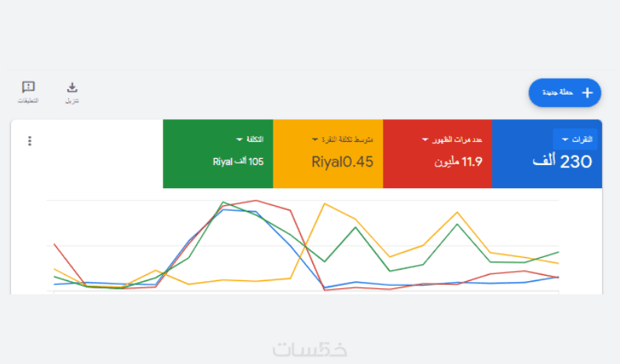Click the download (تنزيل) arrow icon
Image resolution: width=620 pixels, height=364 pixels.
click(x=72, y=88)
